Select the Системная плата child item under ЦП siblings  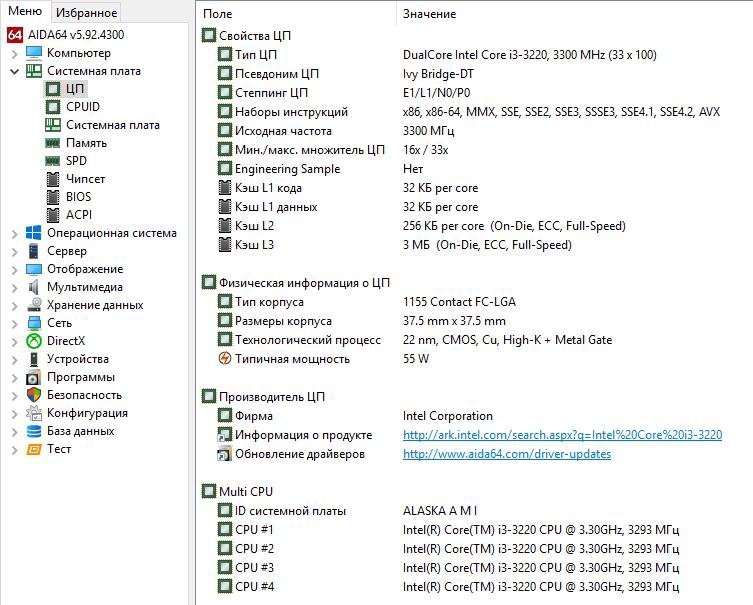(x=103, y=125)
